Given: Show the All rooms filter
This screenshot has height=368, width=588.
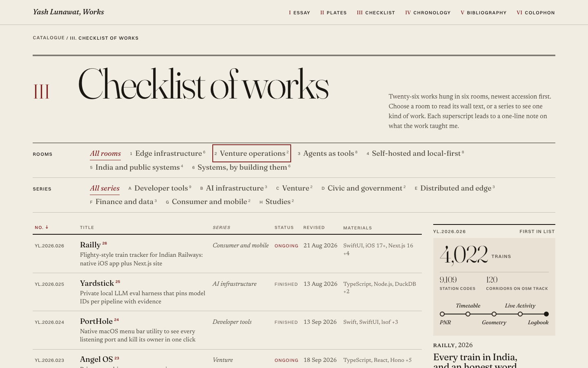Looking at the screenshot, I should (x=105, y=153).
